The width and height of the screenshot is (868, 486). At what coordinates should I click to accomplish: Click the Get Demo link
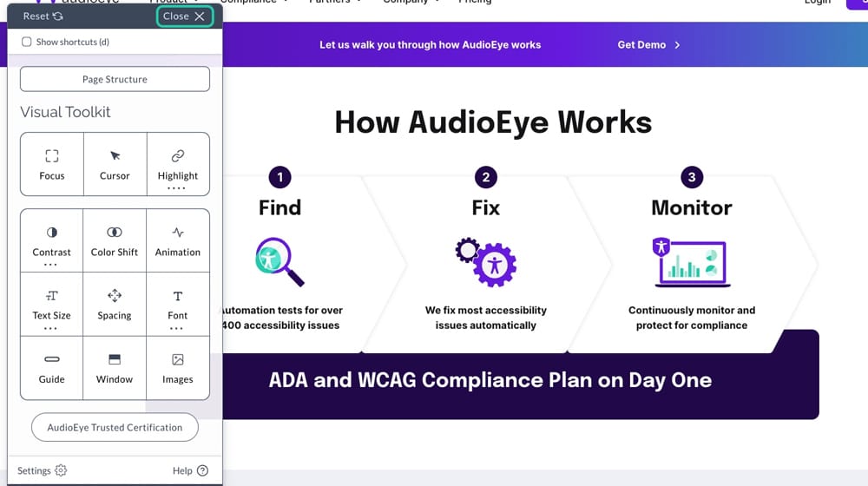[x=641, y=45]
